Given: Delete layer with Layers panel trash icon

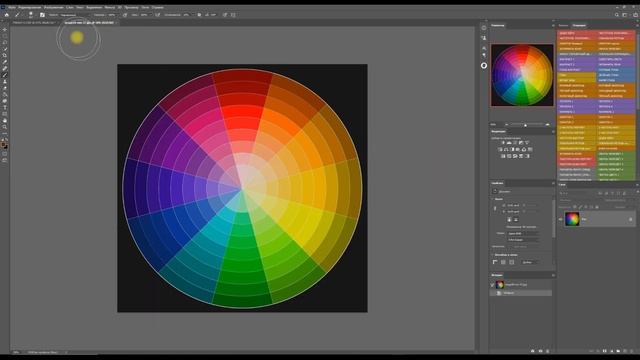Looking at the screenshot, I should [631, 351].
